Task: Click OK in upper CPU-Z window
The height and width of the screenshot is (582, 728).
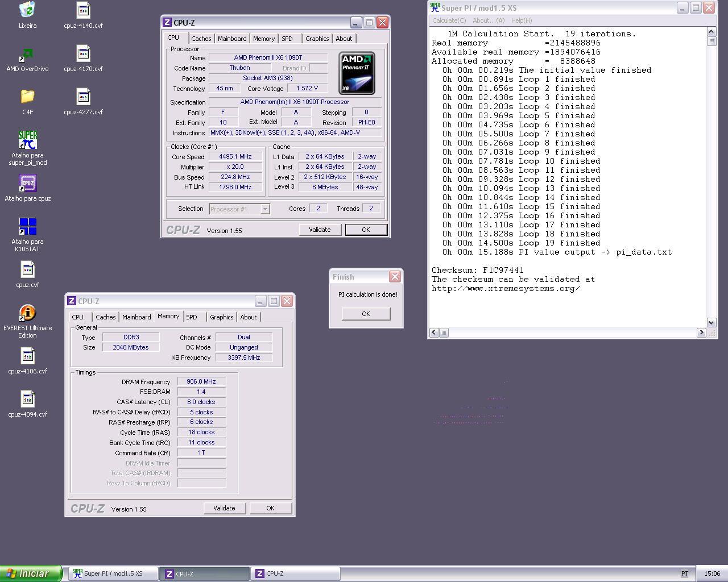Action: pos(366,230)
